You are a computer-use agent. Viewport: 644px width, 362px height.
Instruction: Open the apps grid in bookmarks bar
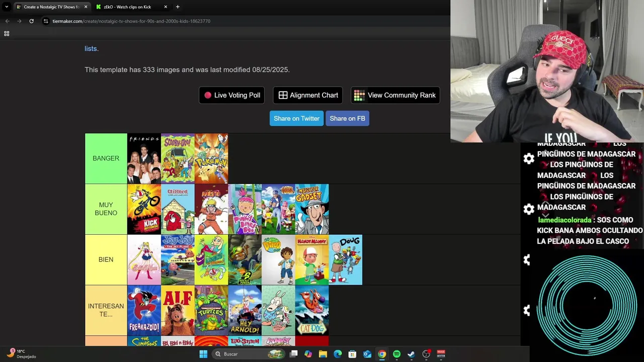7,33
